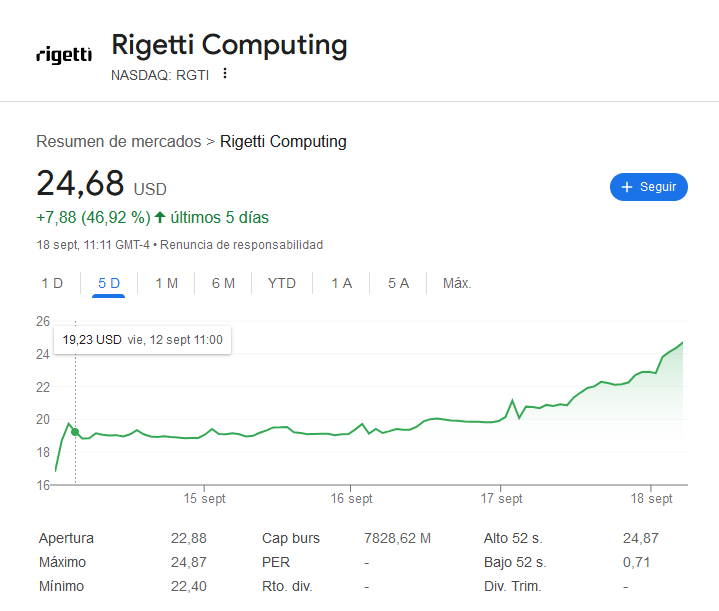Switch to the 6 M time range
This screenshot has width=719, height=611.
pos(223,283)
